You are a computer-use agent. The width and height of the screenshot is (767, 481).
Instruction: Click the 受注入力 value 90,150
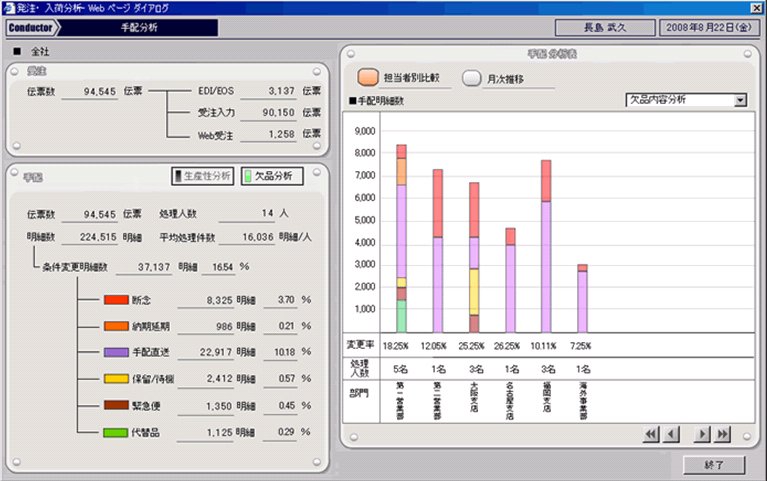278,113
